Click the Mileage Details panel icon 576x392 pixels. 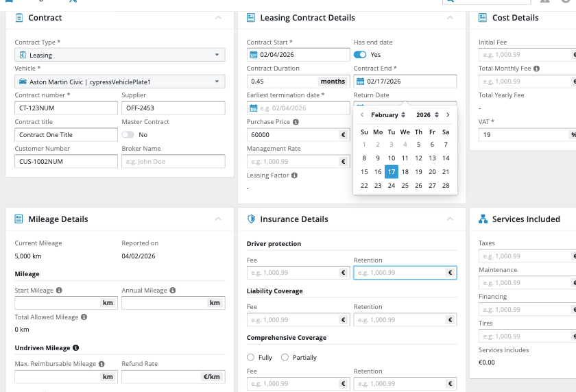point(19,219)
